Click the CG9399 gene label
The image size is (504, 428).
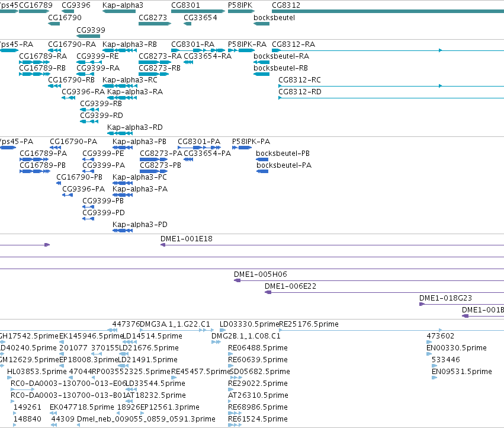91,30
